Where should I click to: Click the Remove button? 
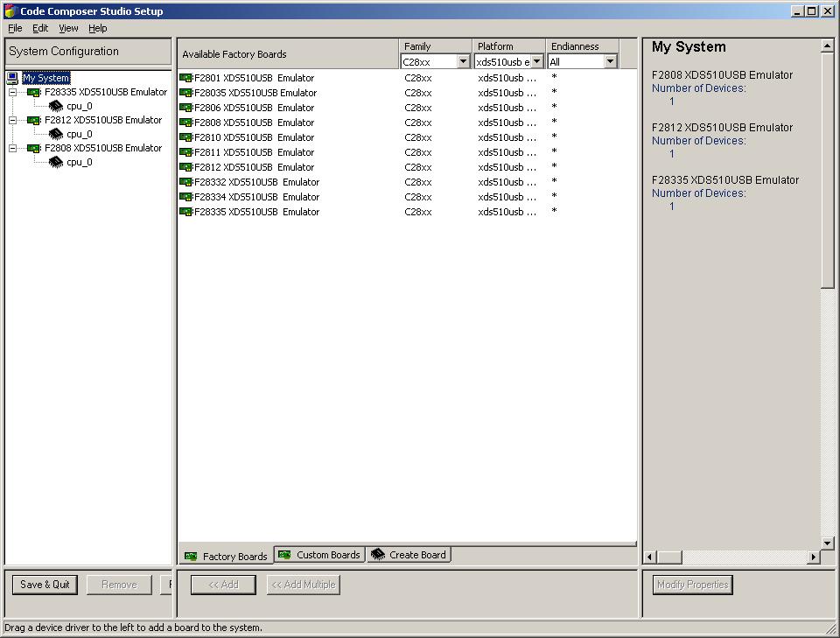click(120, 585)
